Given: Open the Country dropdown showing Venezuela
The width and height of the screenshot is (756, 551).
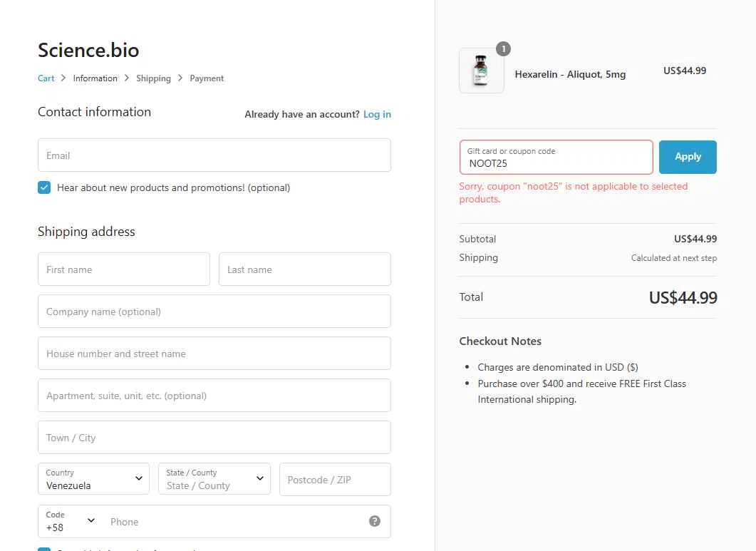Looking at the screenshot, I should (x=93, y=479).
